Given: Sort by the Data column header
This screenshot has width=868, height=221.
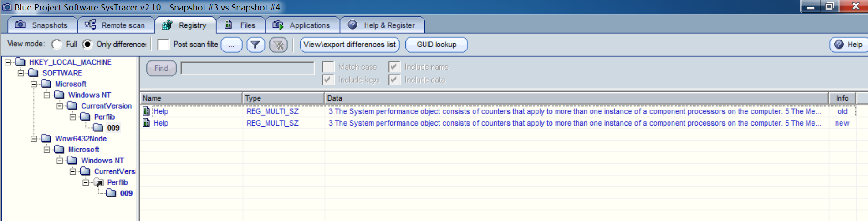Looking at the screenshot, I should (x=577, y=98).
